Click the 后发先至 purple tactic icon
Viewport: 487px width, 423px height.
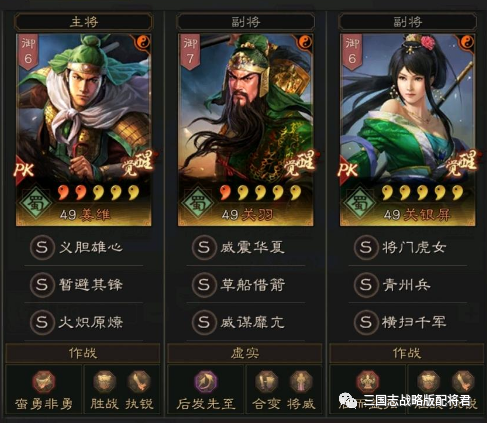pos(206,382)
